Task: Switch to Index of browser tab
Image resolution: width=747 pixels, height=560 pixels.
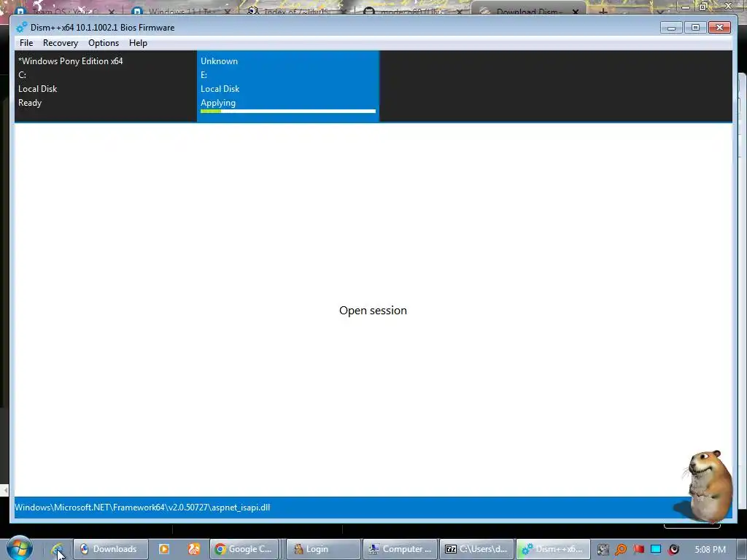Action: click(x=295, y=9)
